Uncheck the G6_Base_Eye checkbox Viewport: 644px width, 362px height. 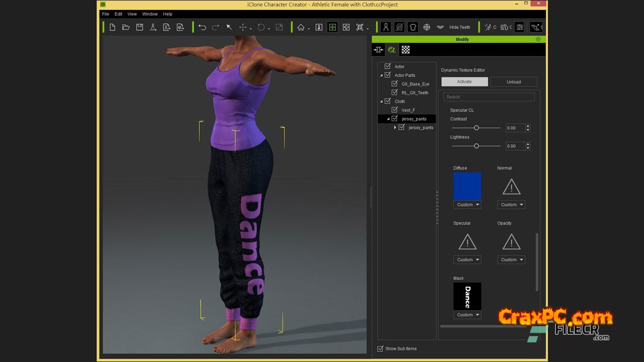(395, 83)
